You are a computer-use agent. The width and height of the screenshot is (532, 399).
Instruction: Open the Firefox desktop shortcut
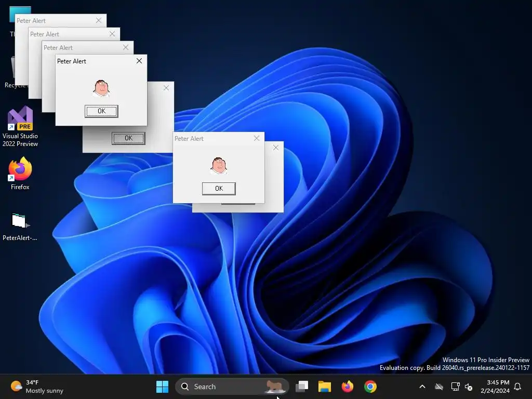(x=20, y=173)
